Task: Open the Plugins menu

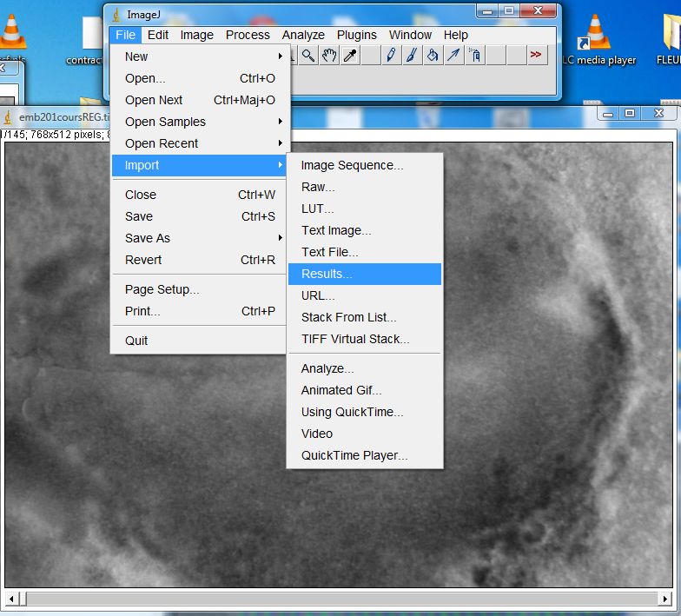Action: 356,35
